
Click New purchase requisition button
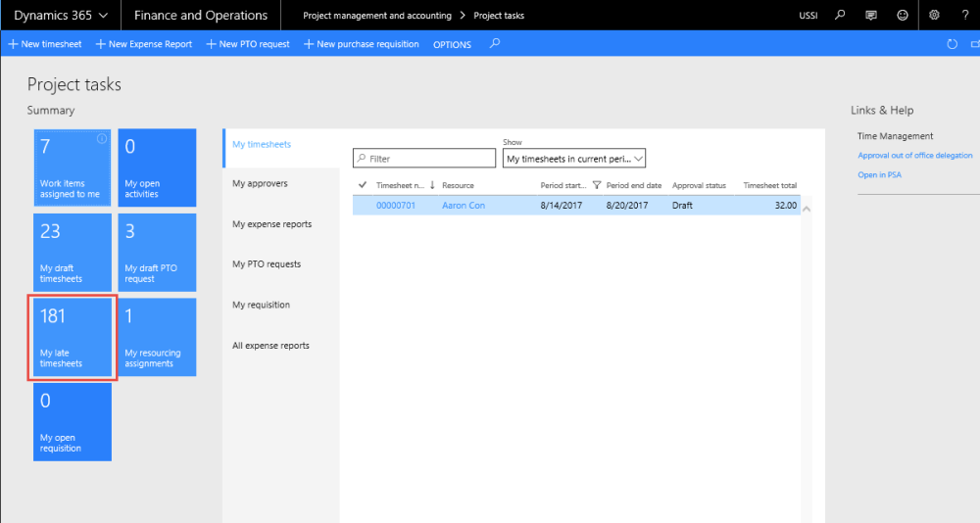362,44
